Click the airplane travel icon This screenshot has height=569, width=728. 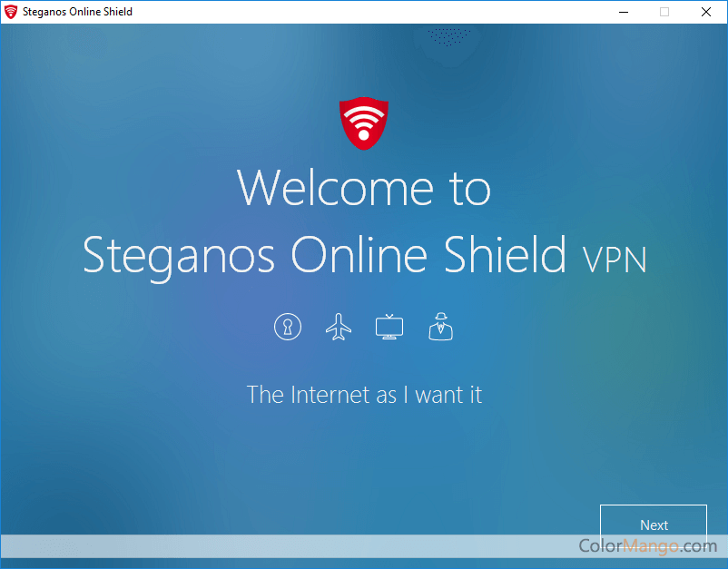coord(339,327)
